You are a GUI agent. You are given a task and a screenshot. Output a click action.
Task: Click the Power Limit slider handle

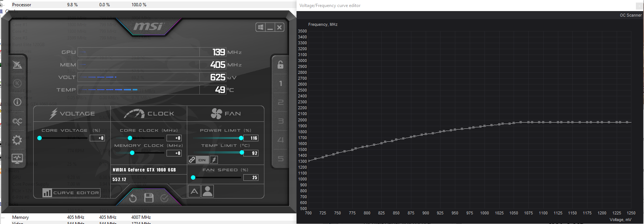[x=241, y=138]
